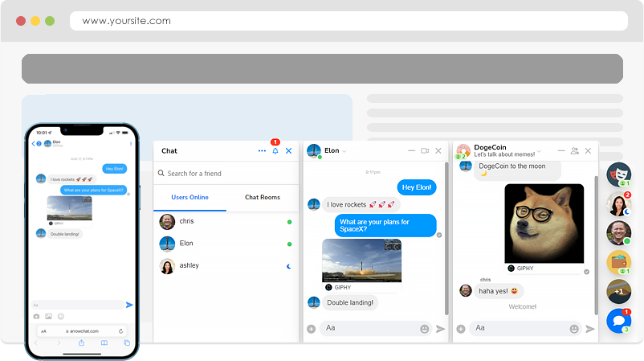The width and height of the screenshot is (644, 361).
Task: Select the Users Online tab
Action: point(190,197)
